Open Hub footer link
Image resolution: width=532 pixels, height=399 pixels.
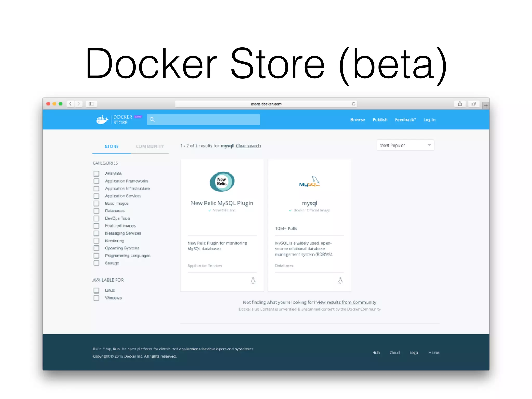click(x=376, y=353)
